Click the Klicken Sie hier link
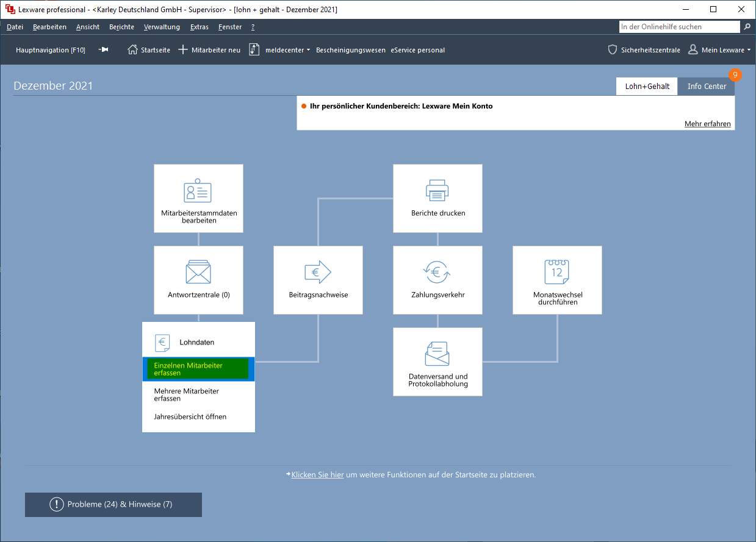This screenshot has width=756, height=542. coord(318,474)
